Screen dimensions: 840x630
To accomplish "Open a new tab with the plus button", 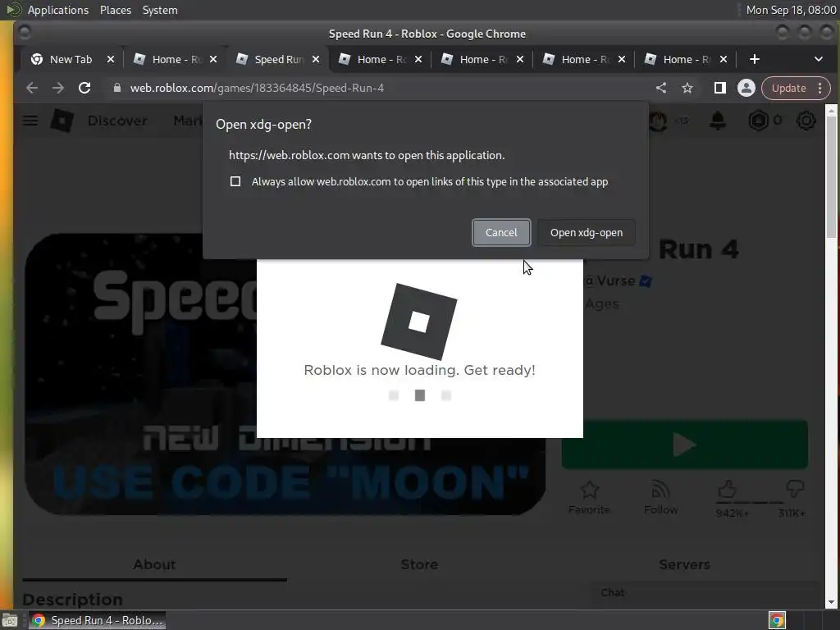I will [755, 59].
